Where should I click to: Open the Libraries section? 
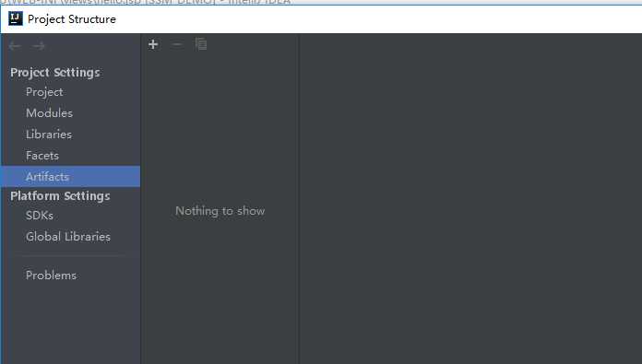coord(49,135)
